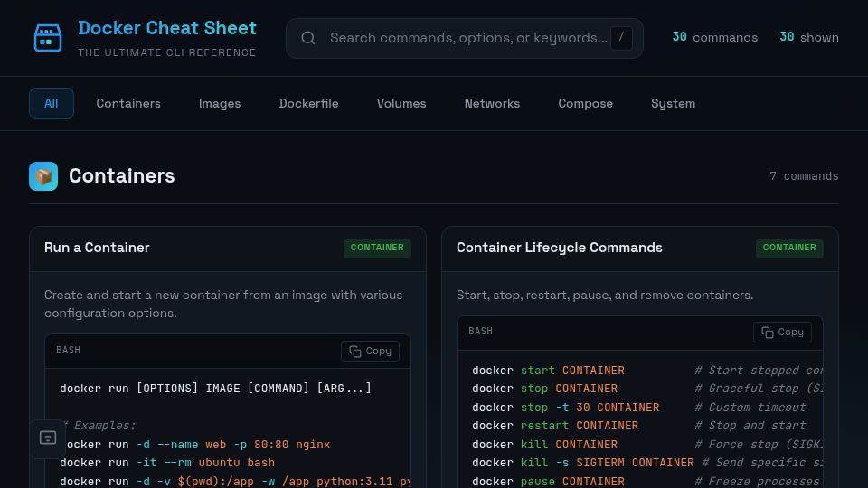Click the '30 shown' counter

808,37
